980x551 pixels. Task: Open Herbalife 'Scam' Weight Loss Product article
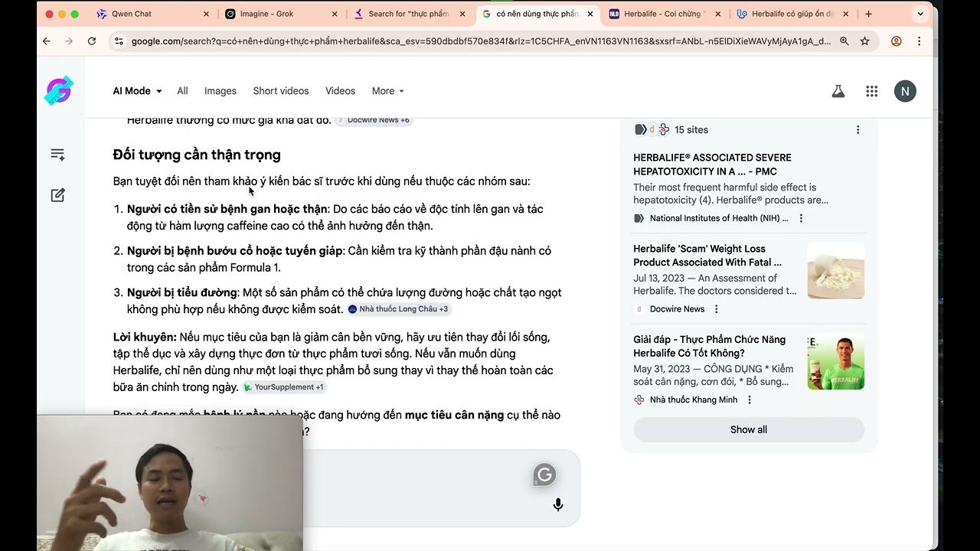pyautogui.click(x=707, y=256)
